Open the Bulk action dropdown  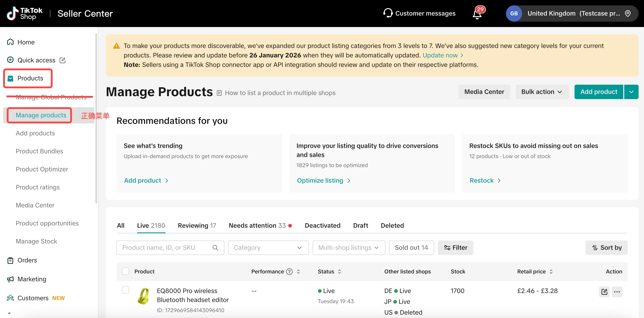[542, 92]
